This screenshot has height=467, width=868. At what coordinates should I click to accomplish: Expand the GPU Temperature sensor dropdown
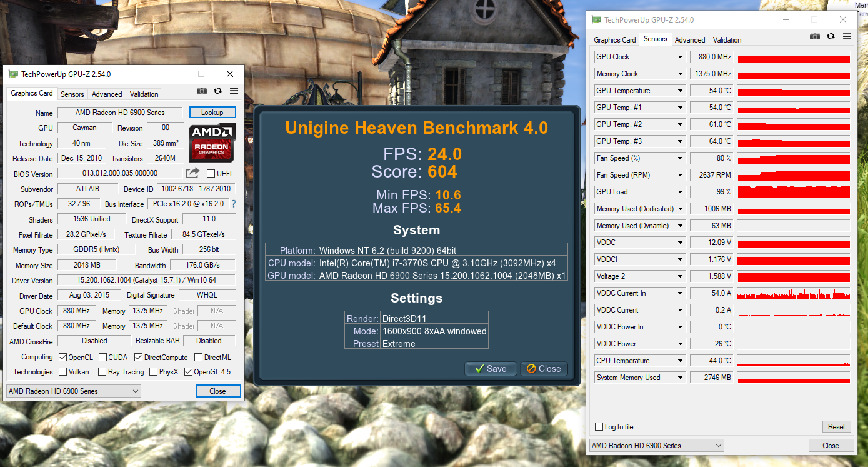[x=680, y=91]
